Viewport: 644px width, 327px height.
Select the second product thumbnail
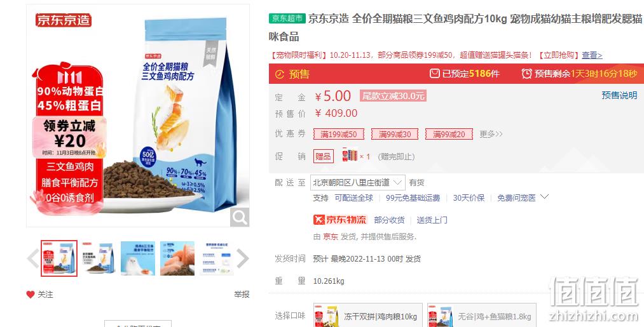99,258
